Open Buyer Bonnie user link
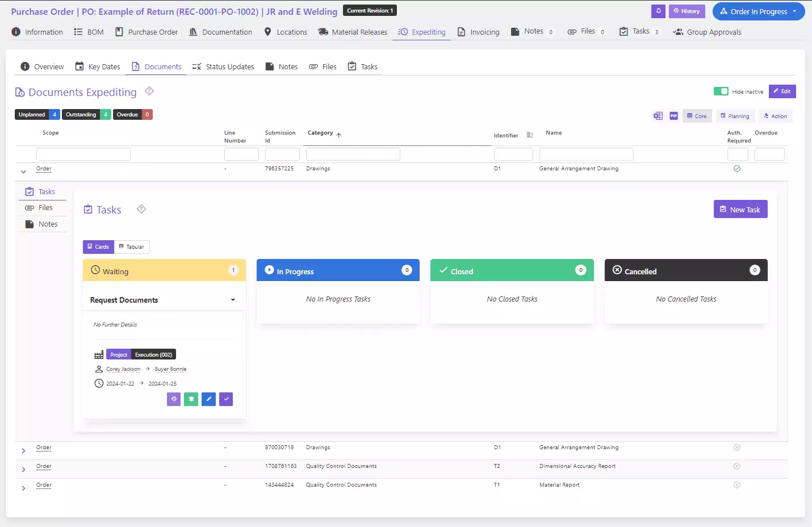The height and width of the screenshot is (527, 812). coord(170,369)
